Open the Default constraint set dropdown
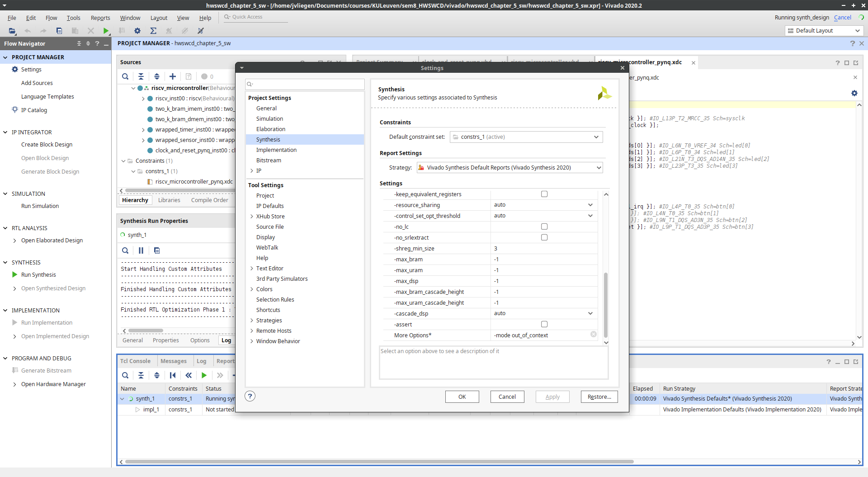 [x=526, y=137]
